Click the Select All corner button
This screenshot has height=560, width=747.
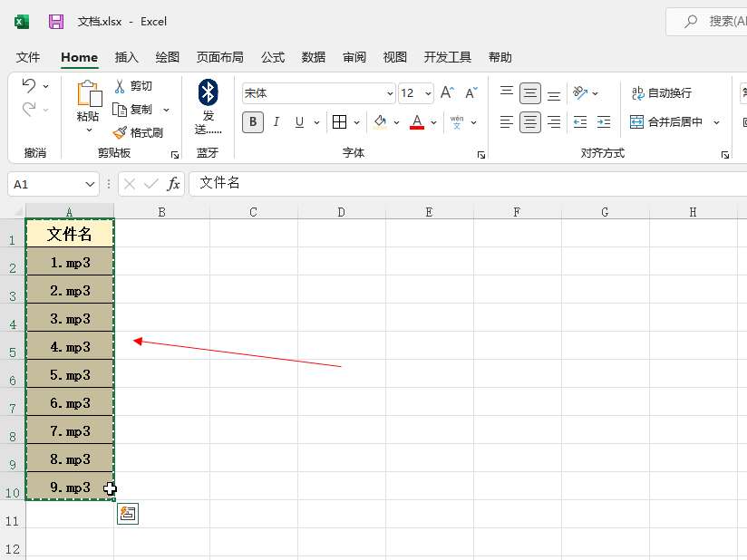point(13,211)
